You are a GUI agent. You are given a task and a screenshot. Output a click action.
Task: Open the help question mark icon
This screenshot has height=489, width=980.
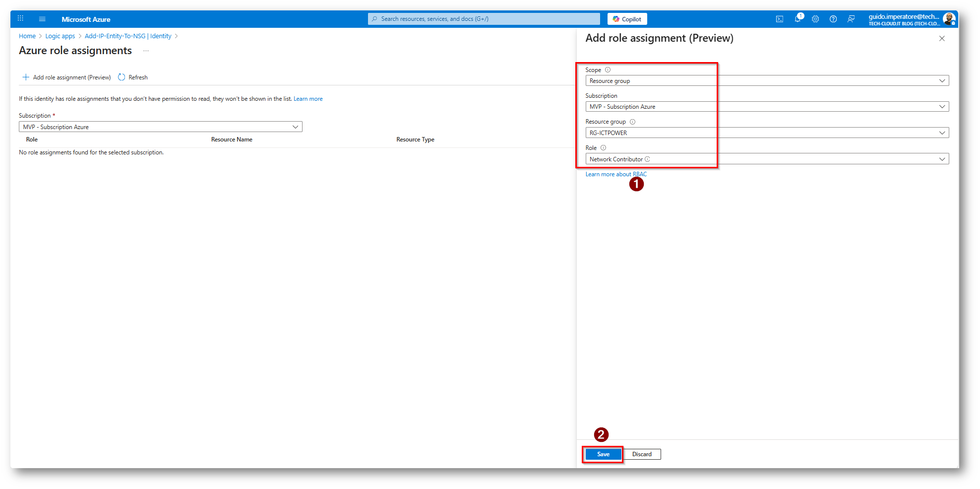(833, 19)
